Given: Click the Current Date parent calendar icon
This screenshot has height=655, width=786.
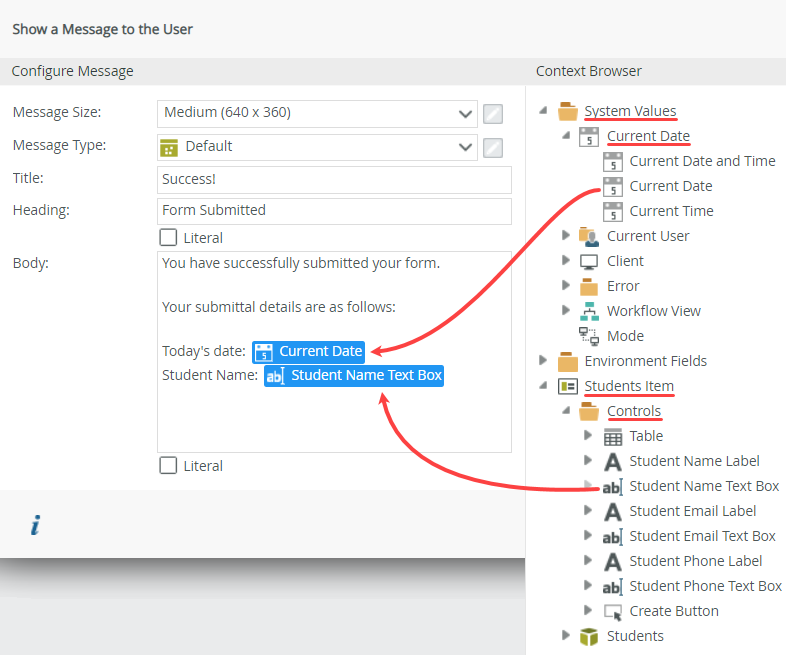Looking at the screenshot, I should (x=589, y=136).
